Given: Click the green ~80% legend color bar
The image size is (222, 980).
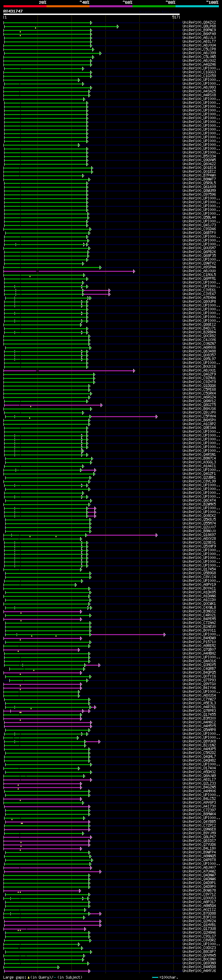Looking at the screenshot, I should tap(154, 6).
